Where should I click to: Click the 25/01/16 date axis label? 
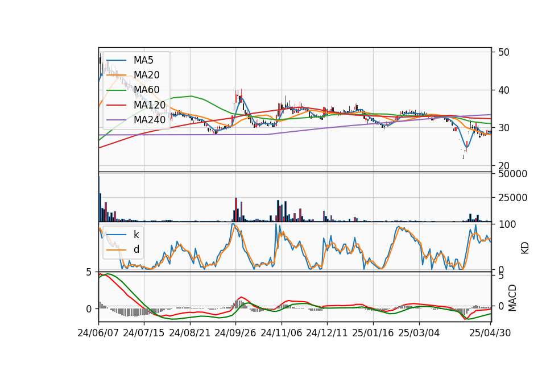pyautogui.click(x=373, y=333)
